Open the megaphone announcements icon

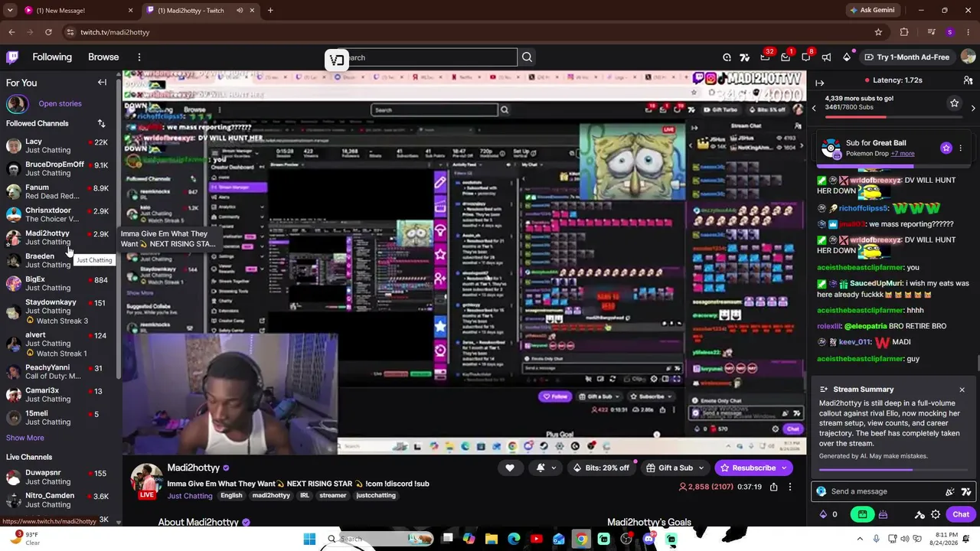(826, 57)
